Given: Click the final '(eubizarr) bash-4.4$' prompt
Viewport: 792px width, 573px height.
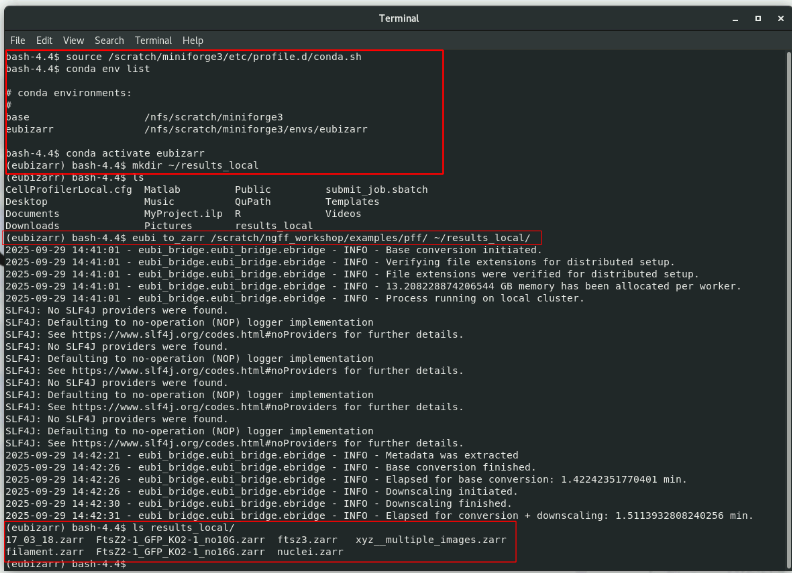Looking at the screenshot, I should coord(66,564).
